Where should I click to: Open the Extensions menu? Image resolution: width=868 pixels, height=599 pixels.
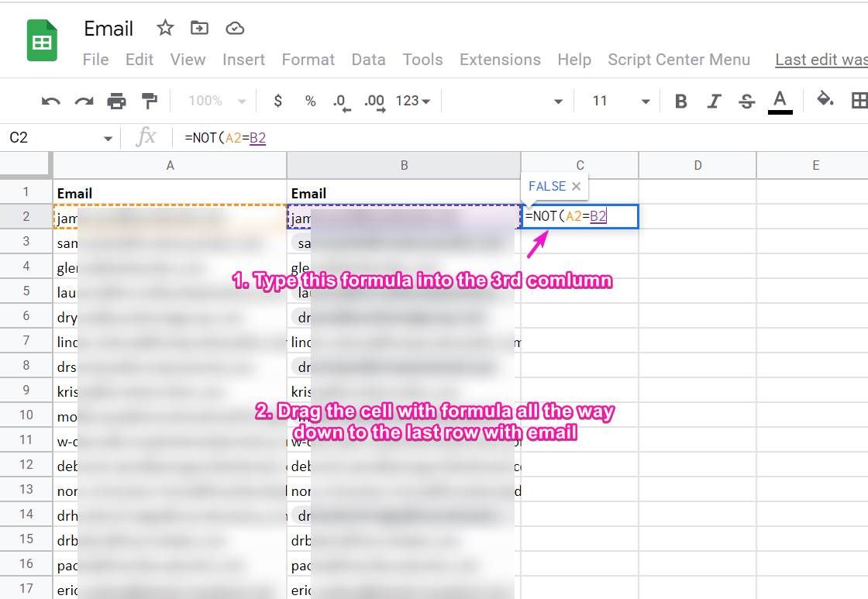click(x=500, y=60)
